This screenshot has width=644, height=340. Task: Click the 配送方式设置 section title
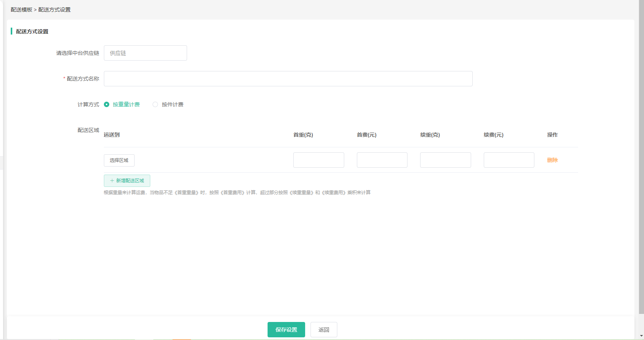32,31
